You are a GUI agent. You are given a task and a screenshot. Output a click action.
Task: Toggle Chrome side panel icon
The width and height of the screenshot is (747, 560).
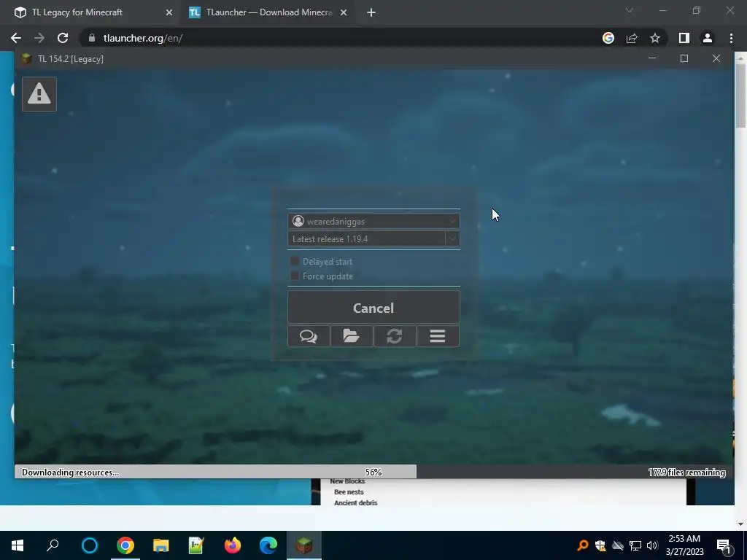pos(684,38)
